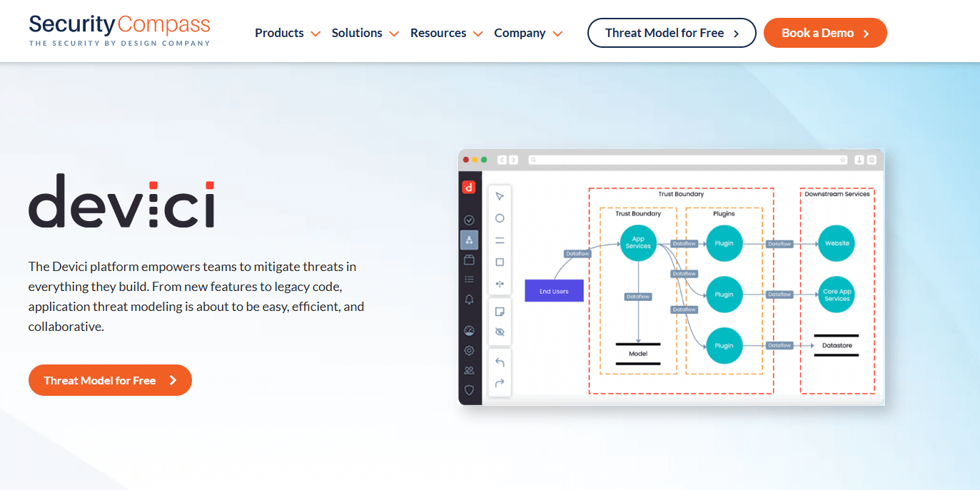Expand the Resources dropdown chevron
The image size is (980, 490).
click(477, 34)
